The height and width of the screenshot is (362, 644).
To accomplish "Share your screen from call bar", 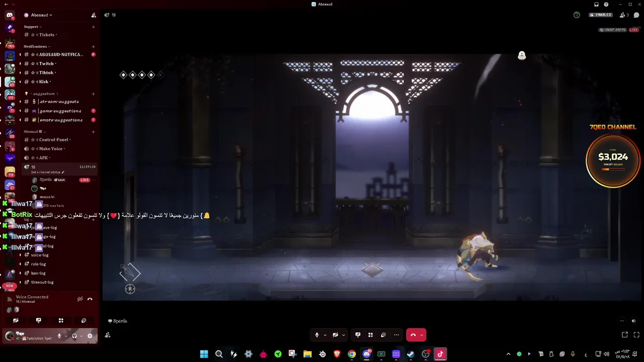I will (358, 335).
